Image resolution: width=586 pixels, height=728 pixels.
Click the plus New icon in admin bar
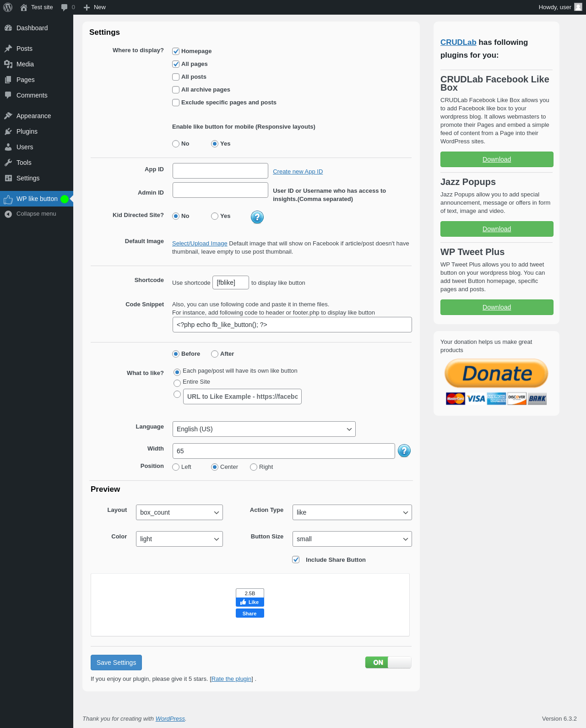pyautogui.click(x=87, y=7)
